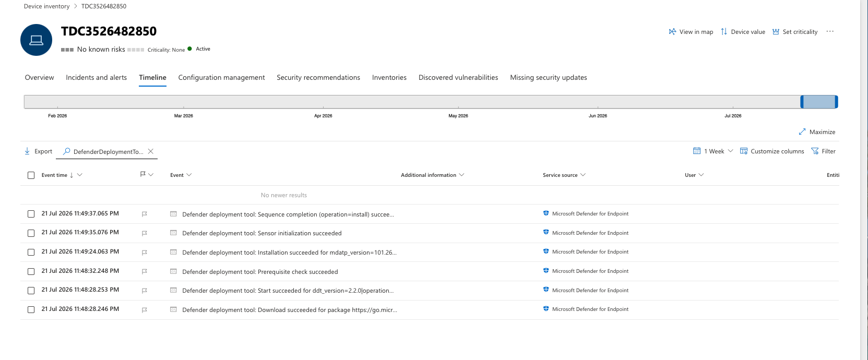Click the calendar icon beside 1 Week

pyautogui.click(x=697, y=151)
